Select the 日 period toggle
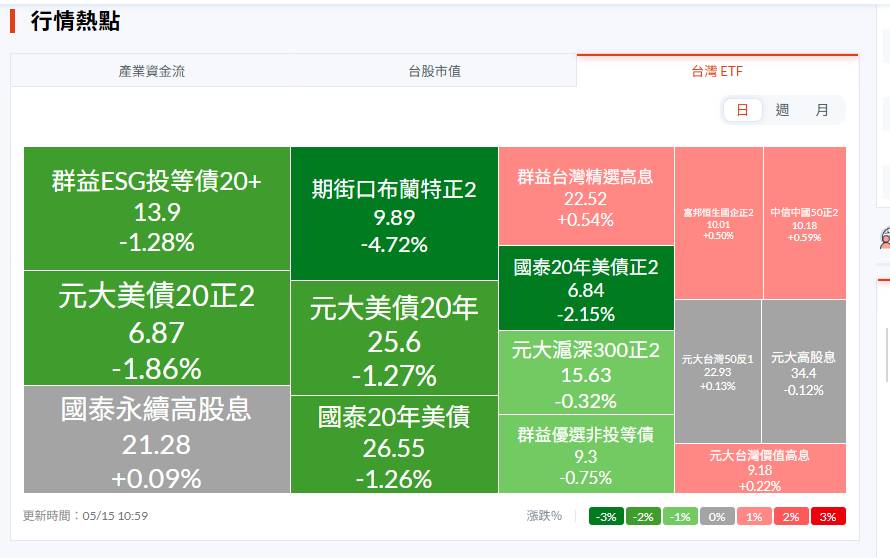The height and width of the screenshot is (558, 890). (x=742, y=110)
